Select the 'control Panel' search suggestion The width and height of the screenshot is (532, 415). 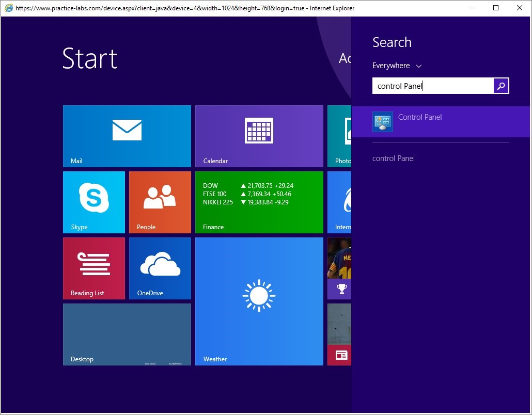394,158
